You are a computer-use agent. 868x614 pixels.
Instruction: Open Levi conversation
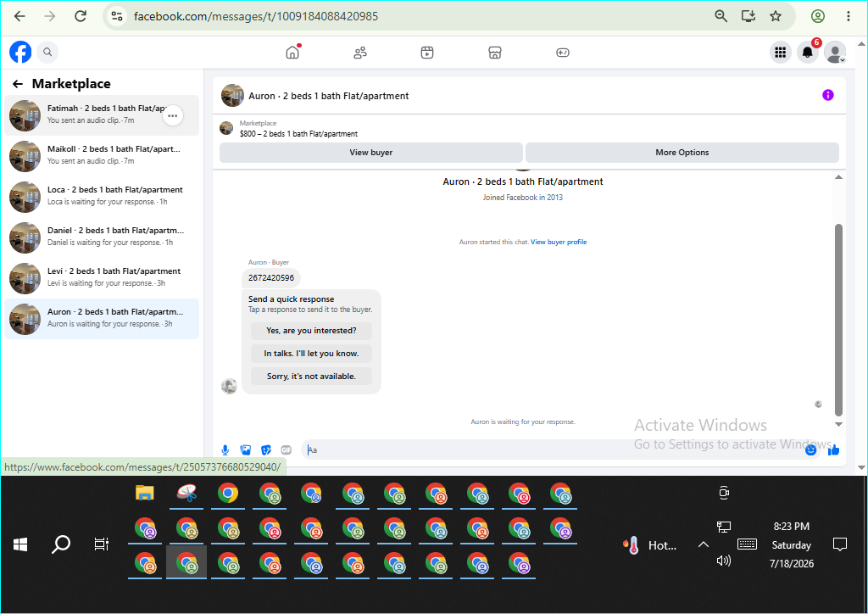tap(102, 278)
